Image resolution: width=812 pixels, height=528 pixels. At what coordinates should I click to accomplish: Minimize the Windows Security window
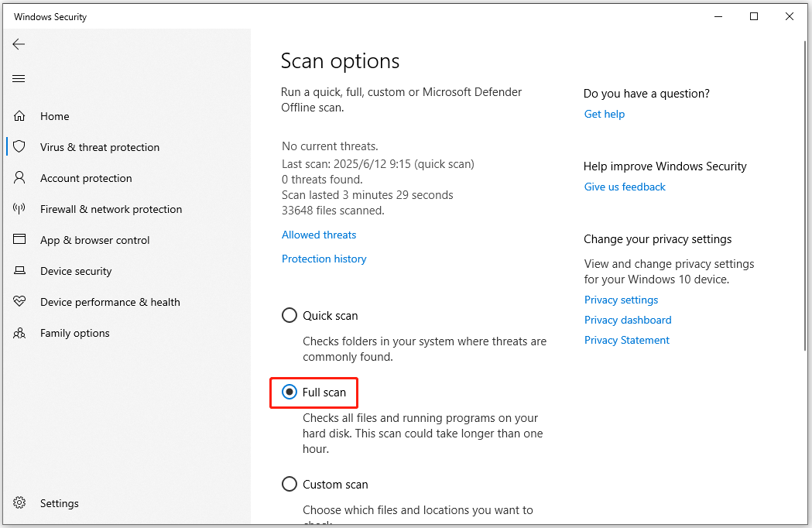[x=718, y=16]
